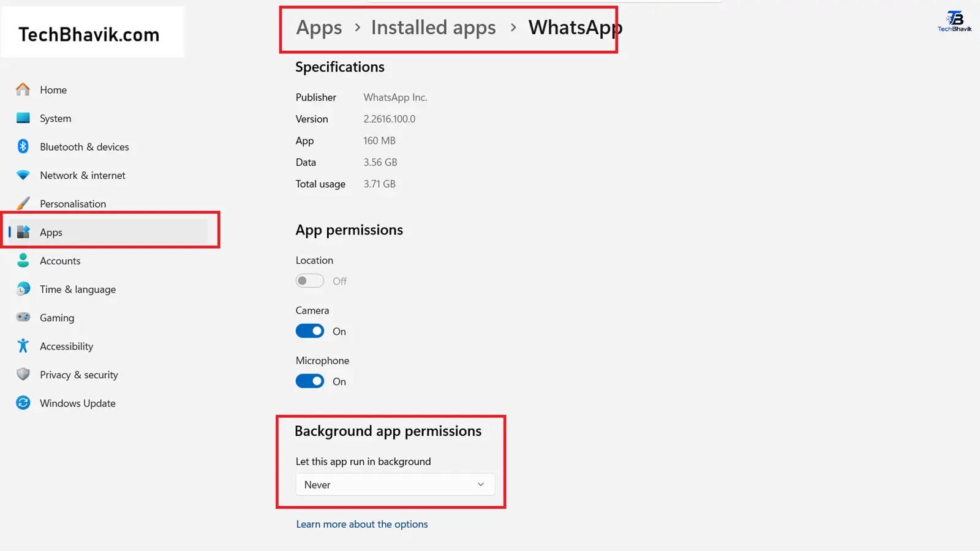Turn off Microphone permission toggle
The height and width of the screenshot is (551, 980).
[310, 381]
